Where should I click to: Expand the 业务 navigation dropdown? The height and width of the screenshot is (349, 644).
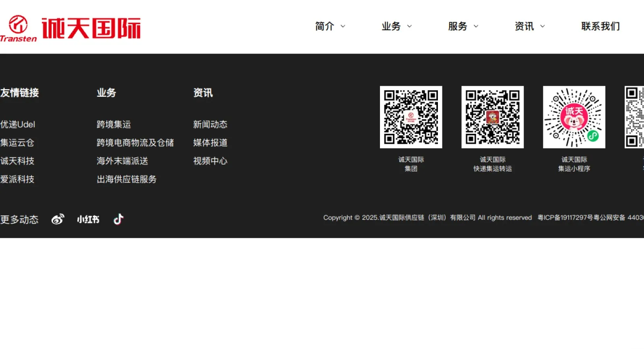(x=396, y=27)
